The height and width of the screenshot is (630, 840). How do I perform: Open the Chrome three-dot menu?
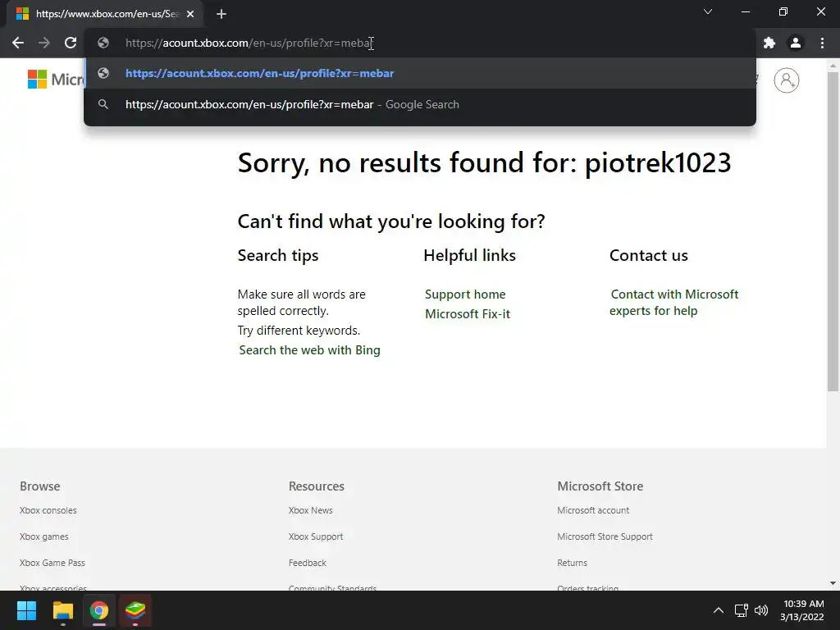pos(822,43)
